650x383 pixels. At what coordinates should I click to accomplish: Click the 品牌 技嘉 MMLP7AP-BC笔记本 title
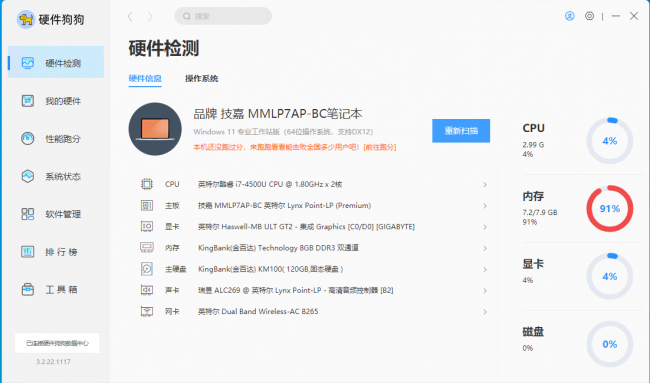coord(278,114)
